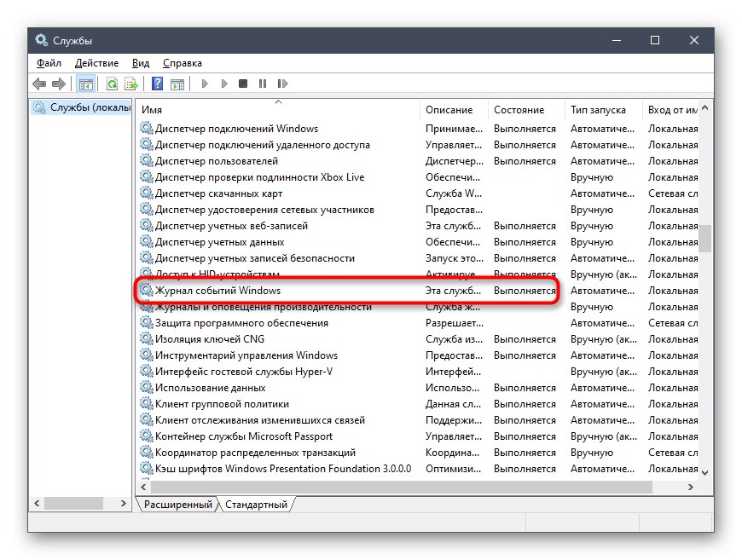
Task: Open the Вид menu
Action: point(140,62)
